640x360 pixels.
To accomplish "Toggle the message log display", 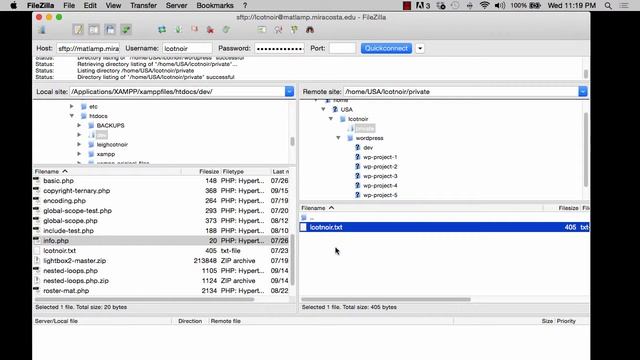I will [78, 30].
